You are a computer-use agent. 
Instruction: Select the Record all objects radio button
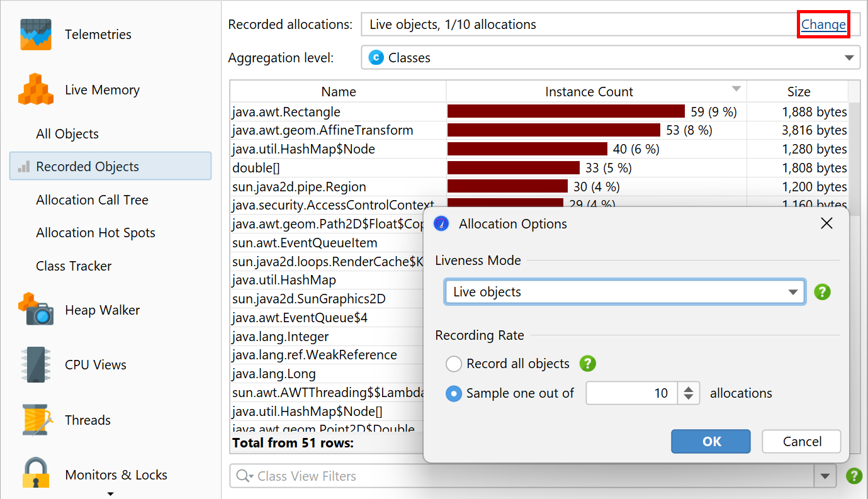click(x=454, y=364)
